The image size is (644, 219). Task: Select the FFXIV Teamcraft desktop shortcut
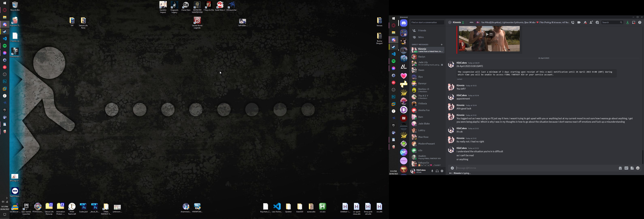tap(72, 209)
